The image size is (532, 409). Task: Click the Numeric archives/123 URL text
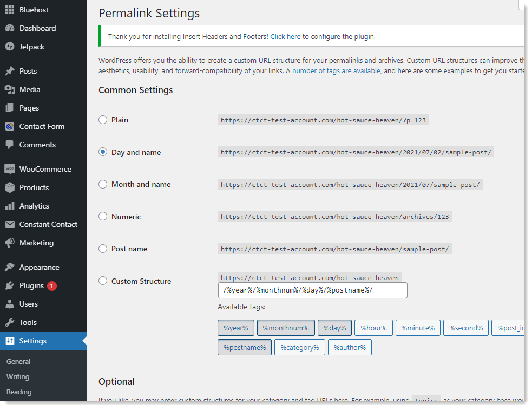tap(335, 217)
